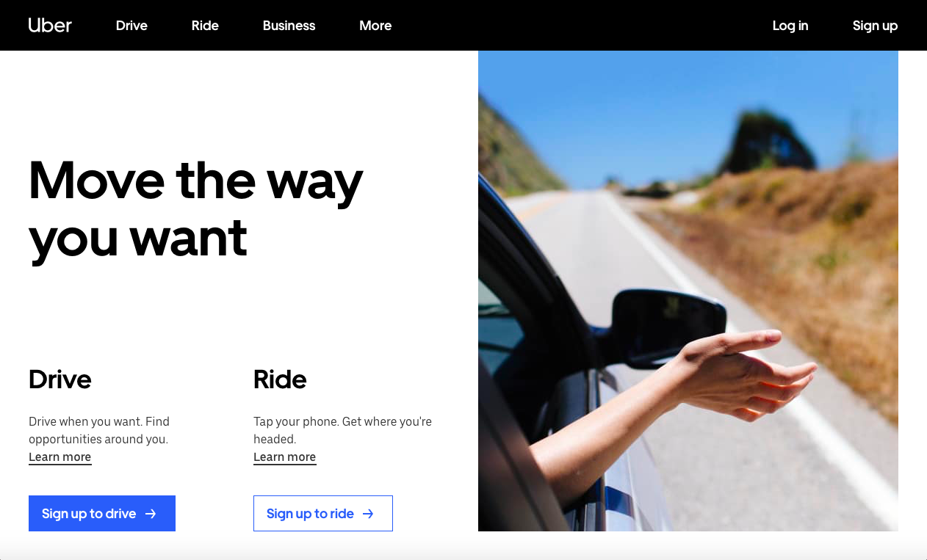
Task: Open Learn more under Drive section
Action: [x=60, y=457]
